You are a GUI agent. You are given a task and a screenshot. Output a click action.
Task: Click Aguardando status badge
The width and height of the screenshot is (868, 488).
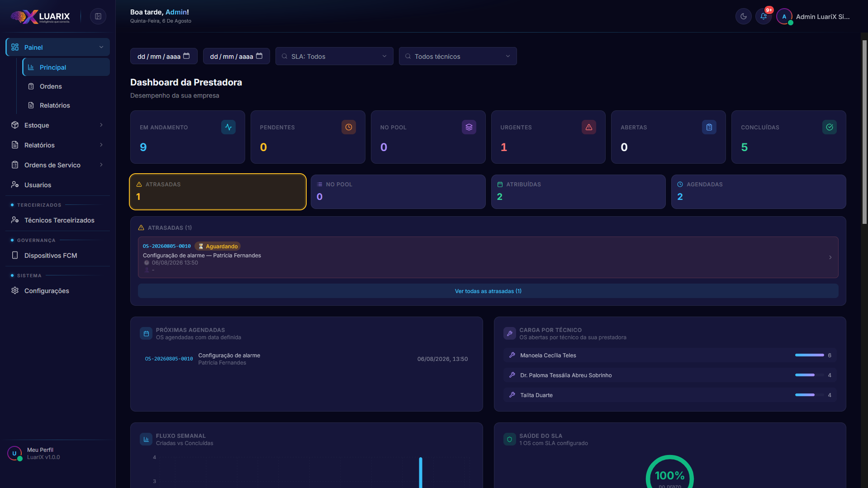(x=218, y=246)
